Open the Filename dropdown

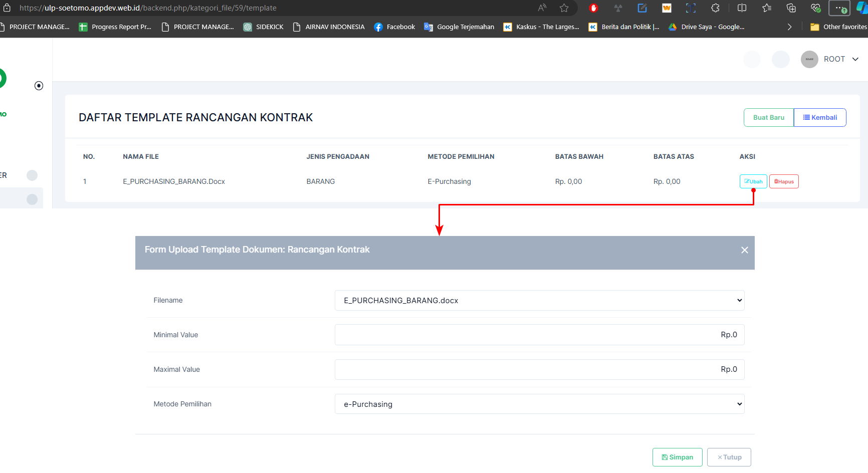[539, 301]
